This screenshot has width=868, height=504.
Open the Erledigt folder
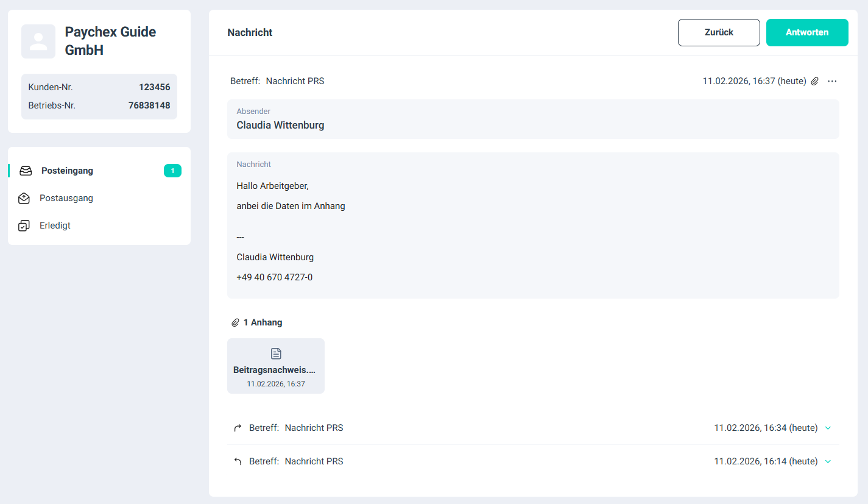tap(55, 225)
